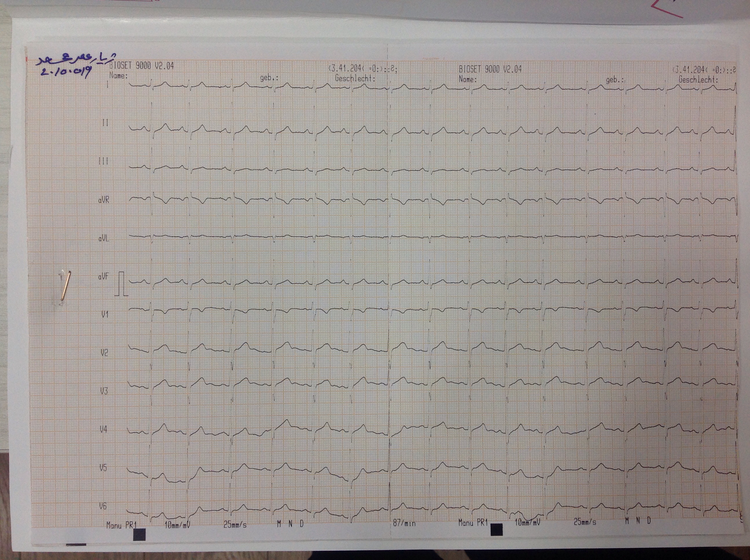Select the V1 lead label
The image size is (750, 560).
(105, 315)
